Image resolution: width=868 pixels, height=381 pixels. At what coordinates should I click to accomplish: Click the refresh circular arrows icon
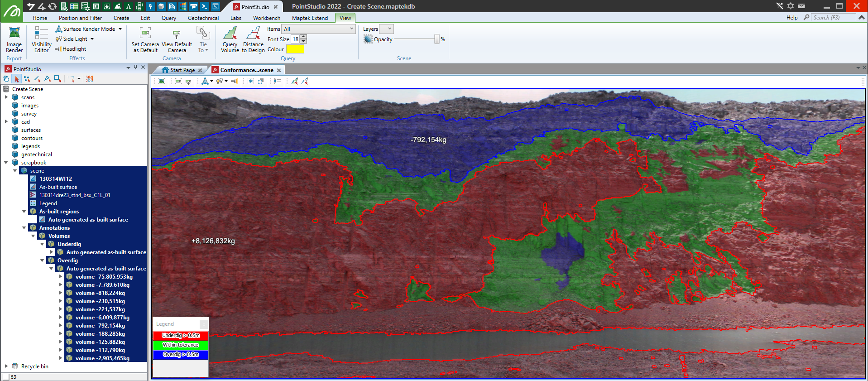coord(53,6)
